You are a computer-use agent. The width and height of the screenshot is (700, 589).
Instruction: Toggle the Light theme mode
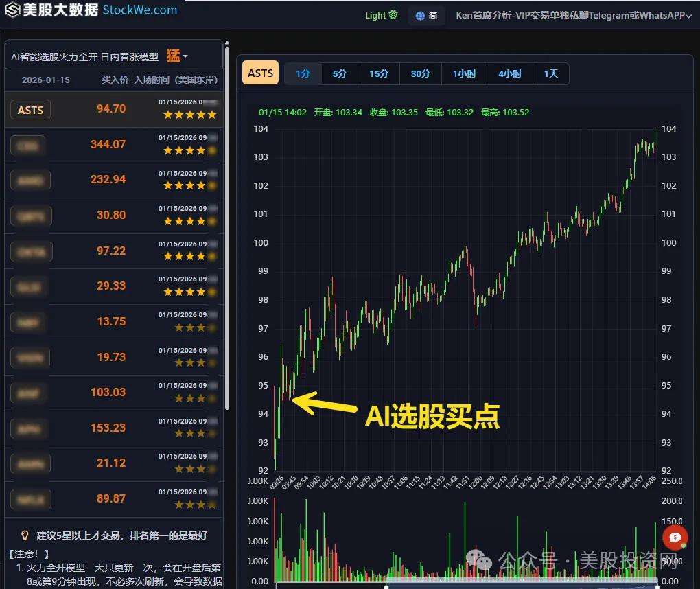382,15
